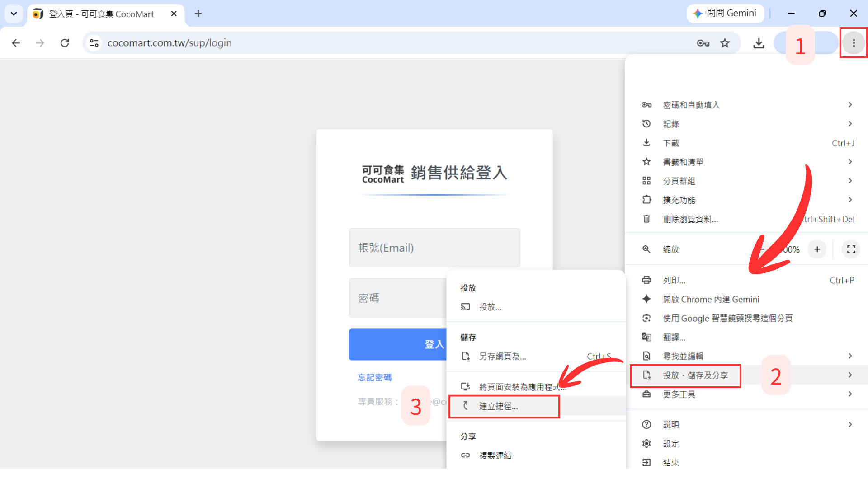The height and width of the screenshot is (488, 868).
Task: Open the downloads toolbar icon
Action: [x=759, y=43]
